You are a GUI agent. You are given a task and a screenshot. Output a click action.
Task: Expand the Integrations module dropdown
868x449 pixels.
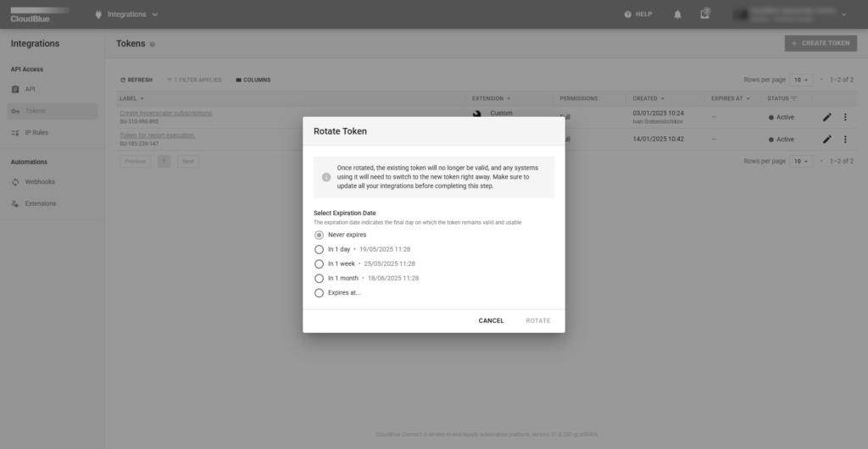coord(155,14)
